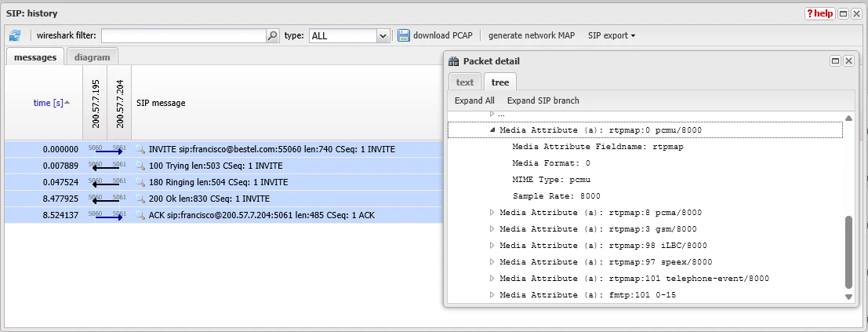Click the scrollbar up arrow in Packet detail
The height and width of the screenshot is (332, 868).
click(848, 118)
